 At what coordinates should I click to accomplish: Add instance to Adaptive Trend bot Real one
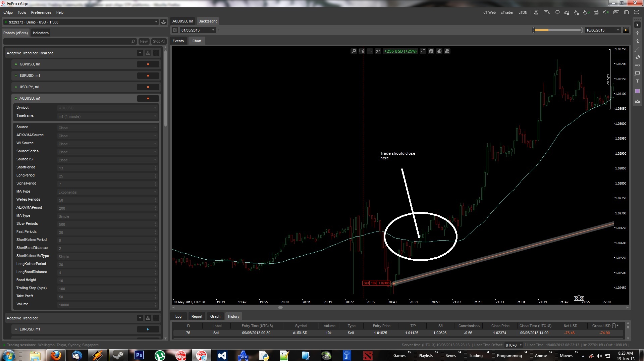pyautogui.click(x=156, y=53)
